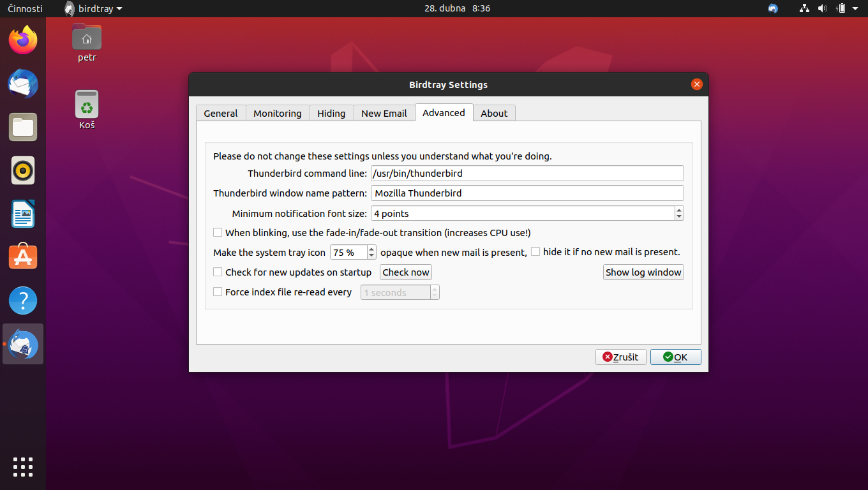Click the 'Birdtray Settings' window title

coord(448,85)
